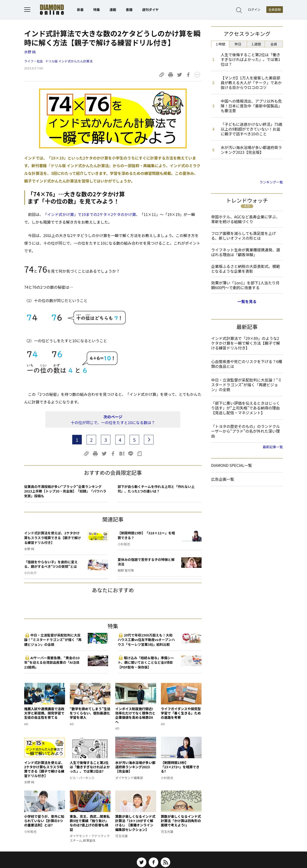Go to next page with arrow button
307x868 pixels.
point(149,440)
